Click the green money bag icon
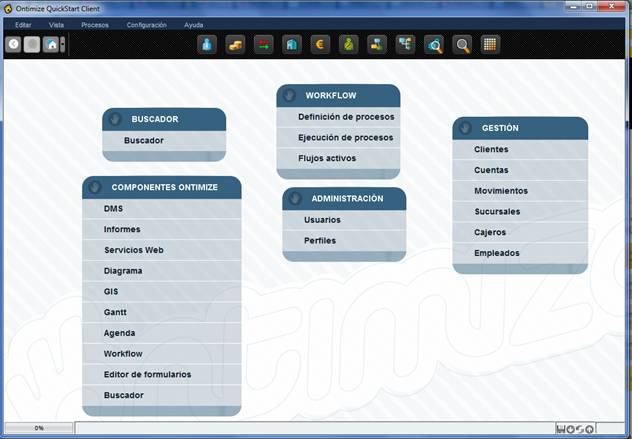 click(x=348, y=44)
